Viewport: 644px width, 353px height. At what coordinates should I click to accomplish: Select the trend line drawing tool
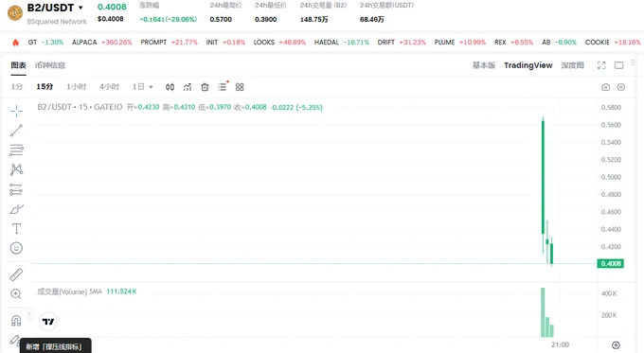16,131
